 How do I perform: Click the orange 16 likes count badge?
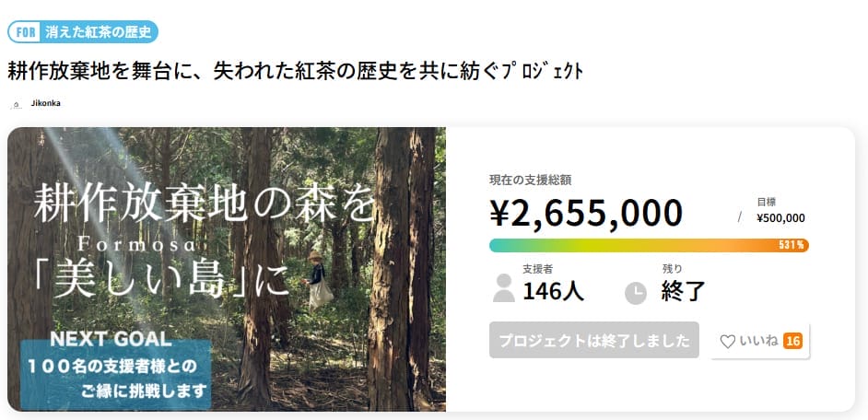792,341
